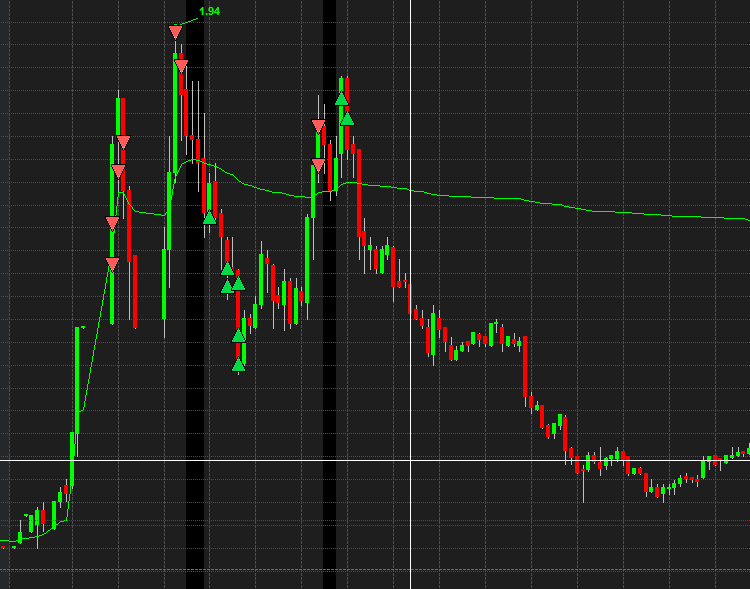Select the lowest red sell triangle on first spike
The width and height of the screenshot is (750, 589).
pos(112,264)
